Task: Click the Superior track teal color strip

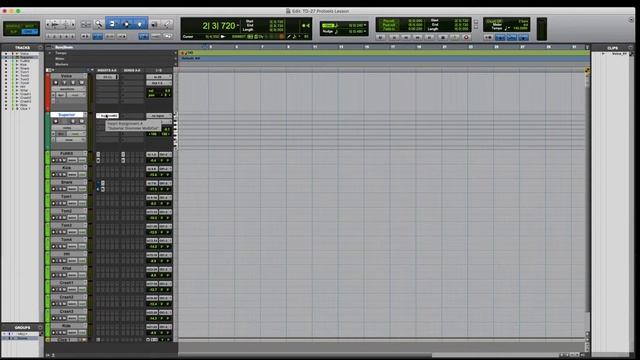Action: (x=47, y=131)
